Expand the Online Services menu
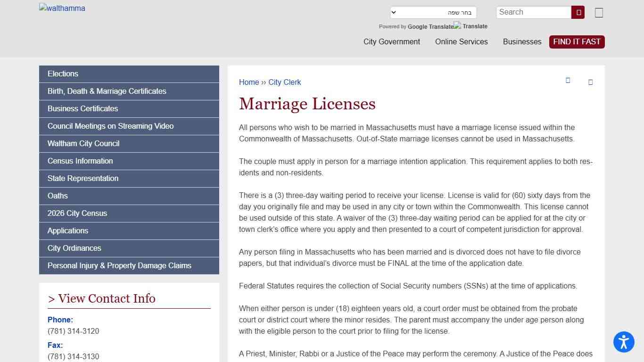 (461, 41)
